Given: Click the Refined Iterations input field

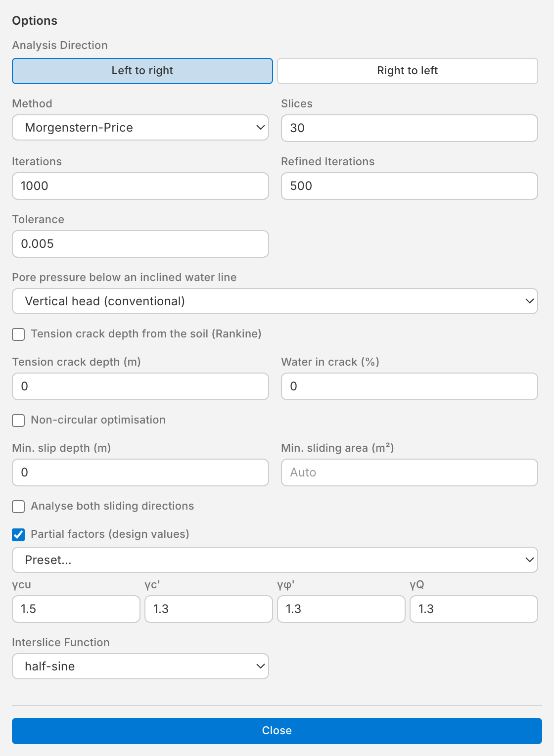Looking at the screenshot, I should tap(410, 186).
